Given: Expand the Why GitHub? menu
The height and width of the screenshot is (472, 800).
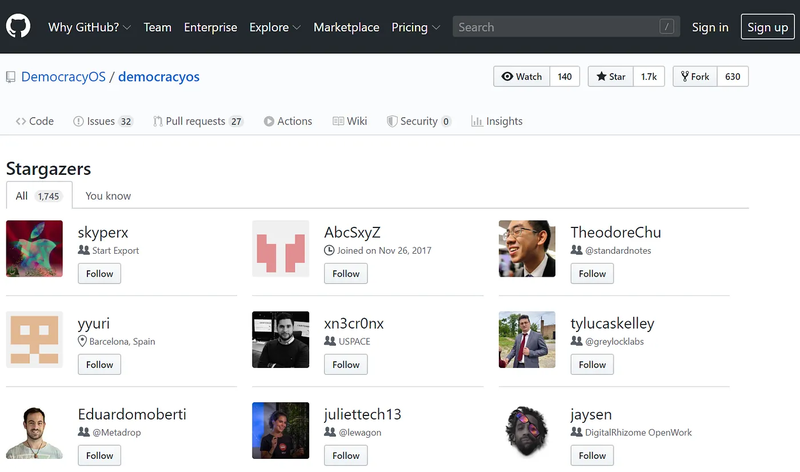Looking at the screenshot, I should (89, 27).
